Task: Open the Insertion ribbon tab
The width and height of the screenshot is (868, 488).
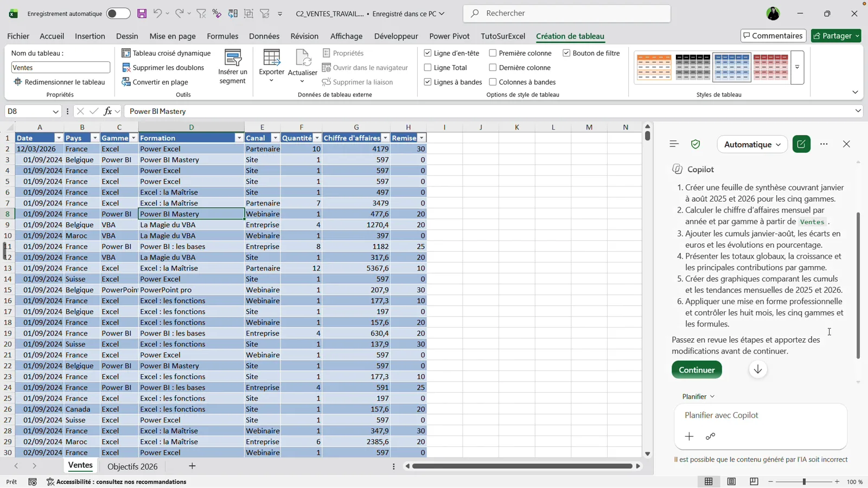Action: 90,36
